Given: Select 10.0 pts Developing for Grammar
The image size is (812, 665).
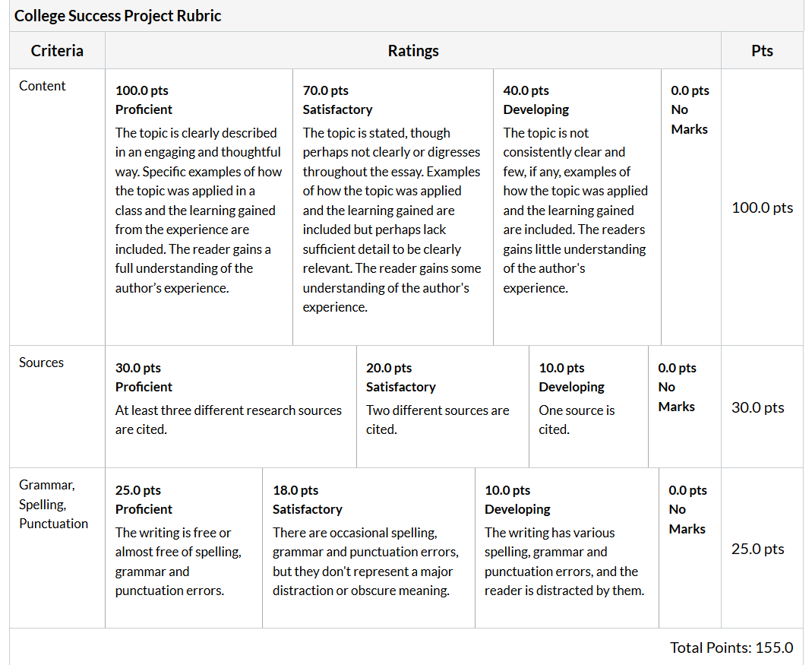Looking at the screenshot, I should click(567, 548).
